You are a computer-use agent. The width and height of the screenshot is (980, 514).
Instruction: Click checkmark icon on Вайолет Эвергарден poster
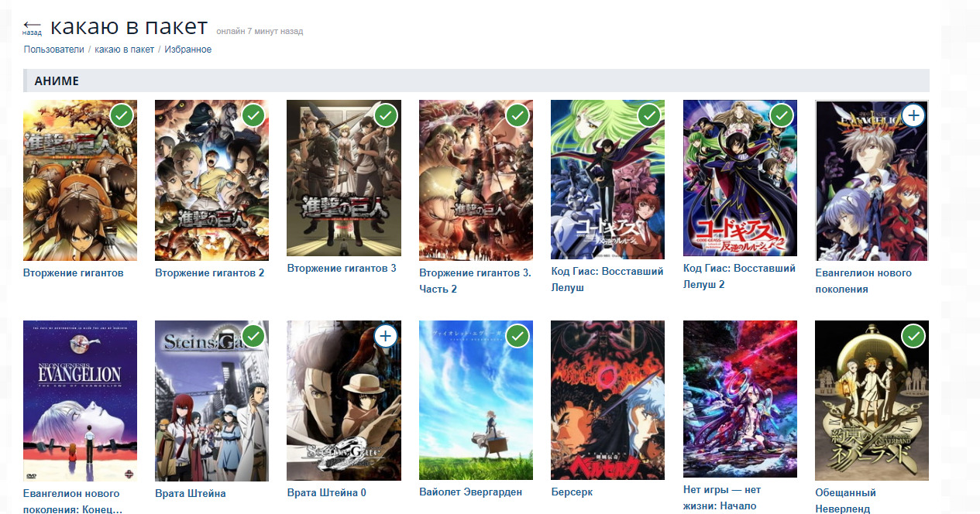[x=518, y=336]
